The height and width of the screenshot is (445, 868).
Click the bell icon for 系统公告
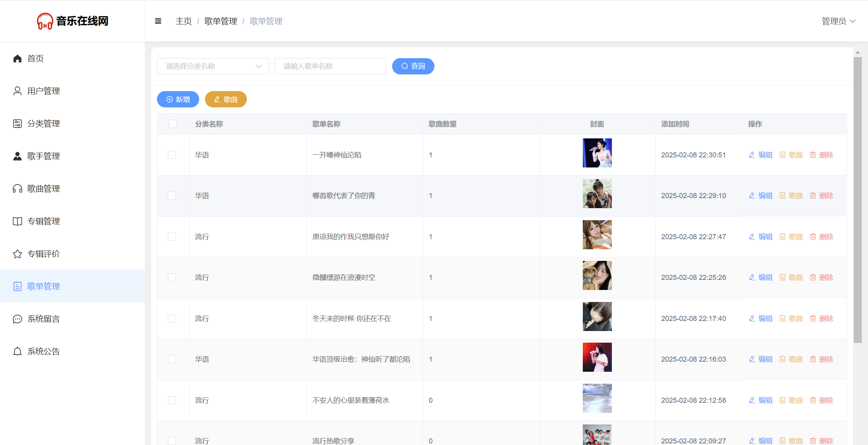[x=17, y=352]
